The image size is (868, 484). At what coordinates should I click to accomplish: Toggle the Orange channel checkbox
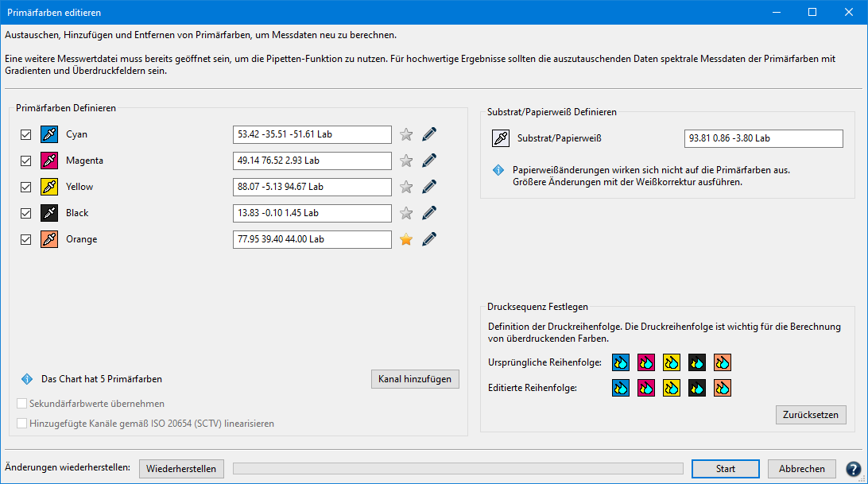click(25, 239)
